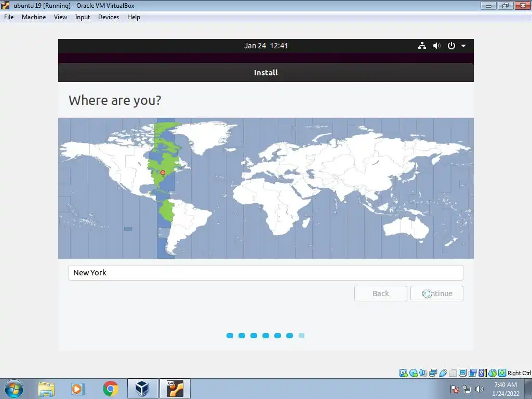Screen dimensions: 532x399
Task: Click the Jan 24 12:41 clock
Action: (265, 46)
